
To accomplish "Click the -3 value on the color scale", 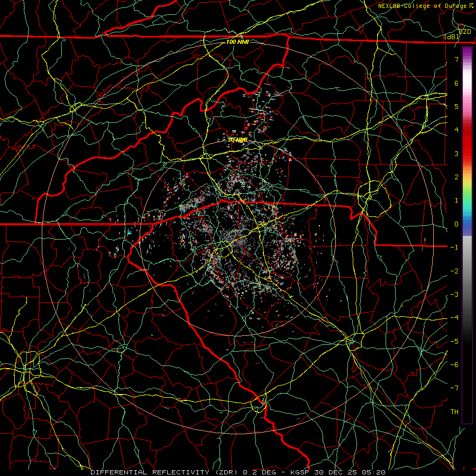I will tap(454, 295).
